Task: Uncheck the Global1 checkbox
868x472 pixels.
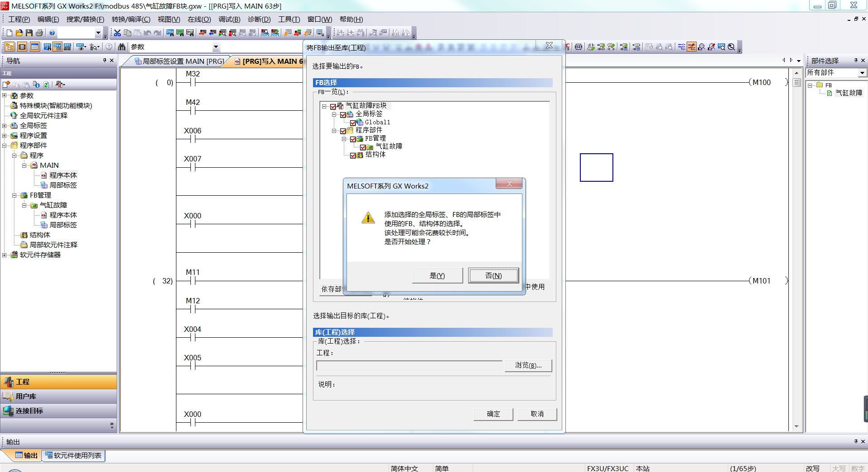Action: [x=353, y=123]
